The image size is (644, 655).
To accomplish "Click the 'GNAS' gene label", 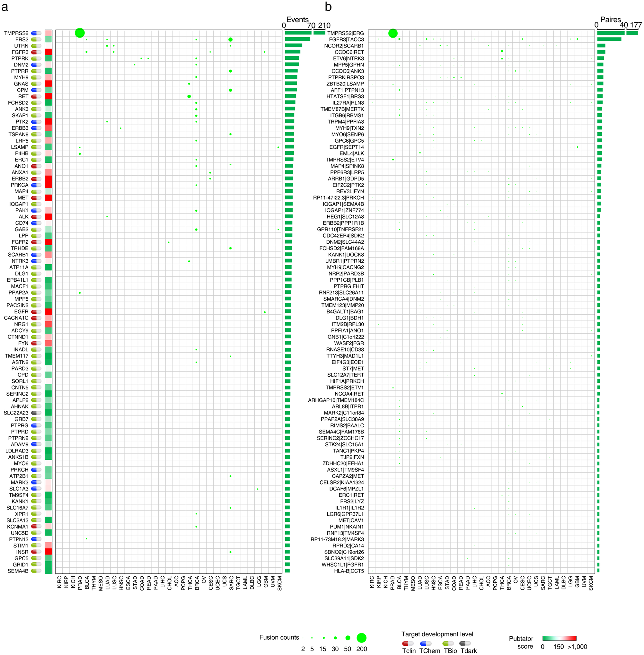I will pyautogui.click(x=21, y=84).
